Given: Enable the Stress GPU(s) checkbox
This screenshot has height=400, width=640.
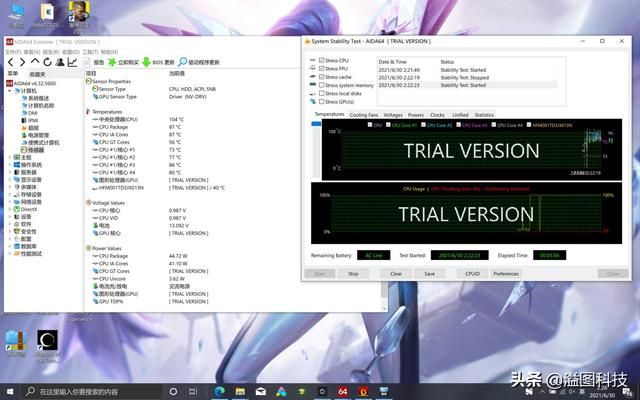Looking at the screenshot, I should tap(322, 102).
